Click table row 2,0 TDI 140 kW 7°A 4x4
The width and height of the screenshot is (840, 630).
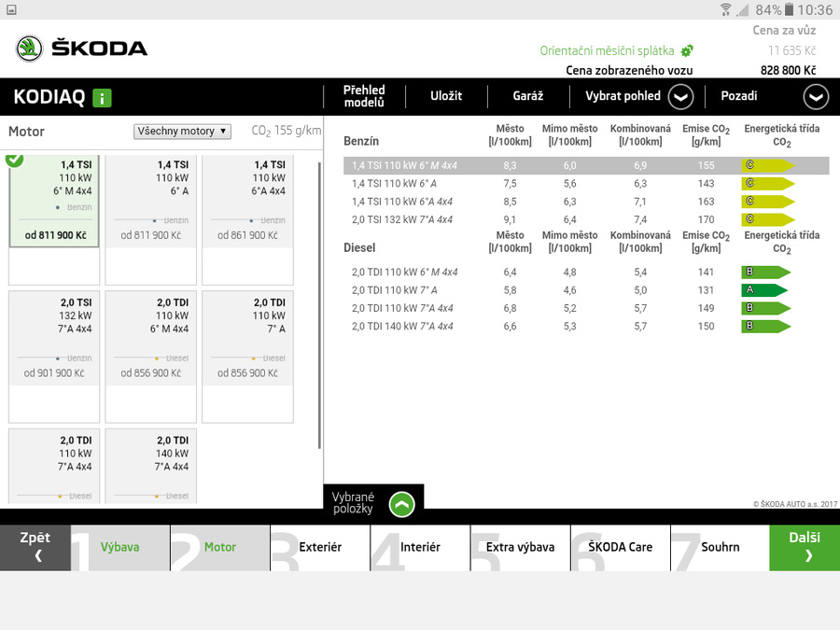586,327
